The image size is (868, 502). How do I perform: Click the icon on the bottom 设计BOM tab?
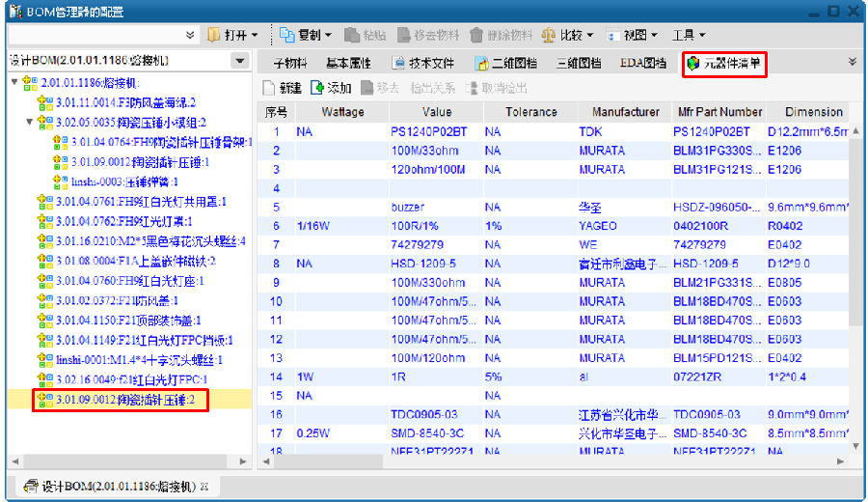point(31,487)
